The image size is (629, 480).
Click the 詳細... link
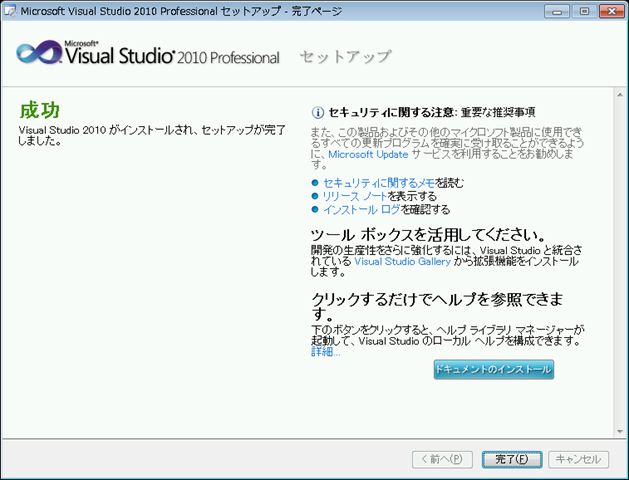coord(325,352)
